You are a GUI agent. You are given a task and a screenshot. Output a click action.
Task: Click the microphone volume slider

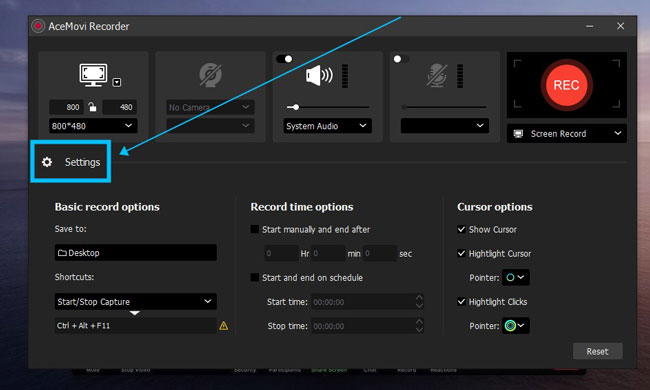pos(445,107)
